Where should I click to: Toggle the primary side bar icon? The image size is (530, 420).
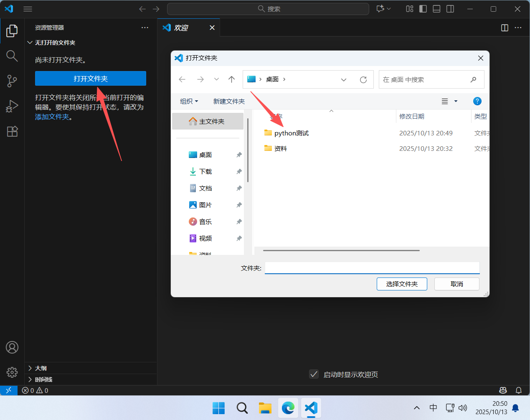coord(423,9)
